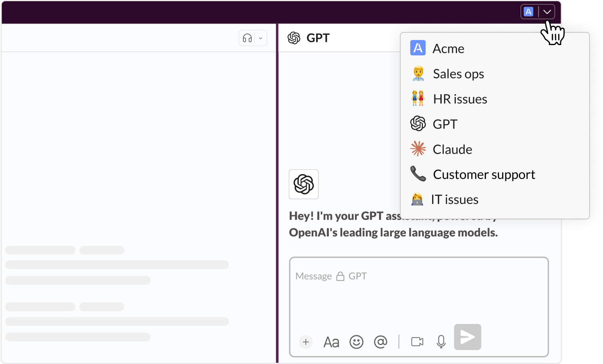Click the GPT assistant greeting text

(x=393, y=224)
